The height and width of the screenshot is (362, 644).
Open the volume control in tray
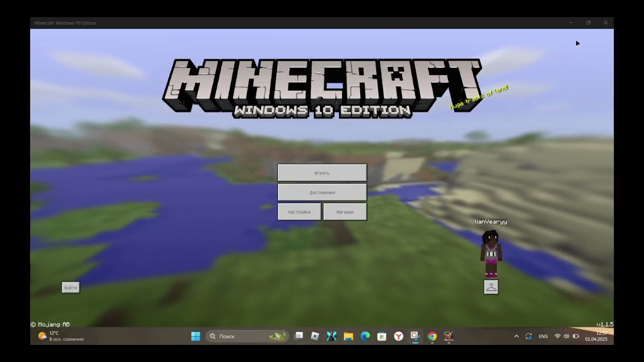tap(567, 336)
